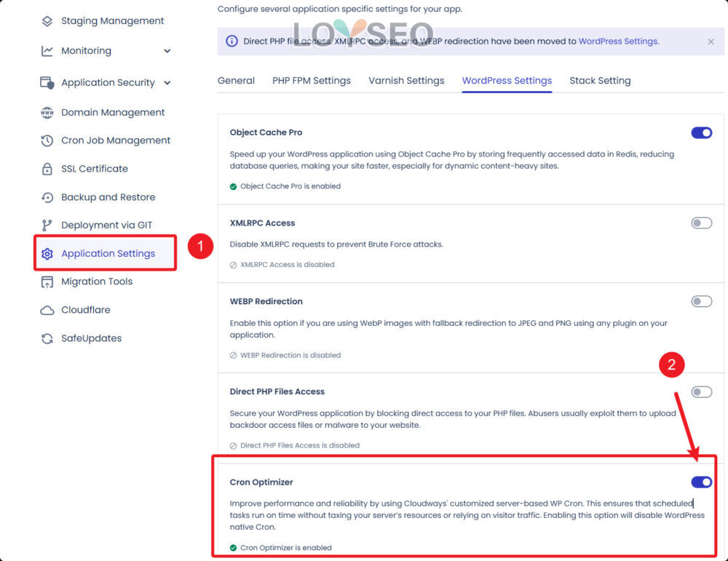
Task: Click the XMLRPC Access heading
Action: pyautogui.click(x=262, y=223)
